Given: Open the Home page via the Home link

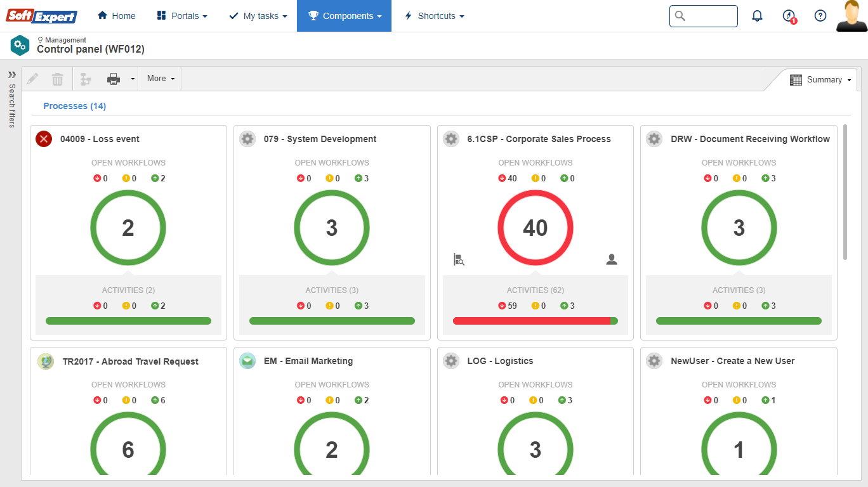Looking at the screenshot, I should coord(116,15).
